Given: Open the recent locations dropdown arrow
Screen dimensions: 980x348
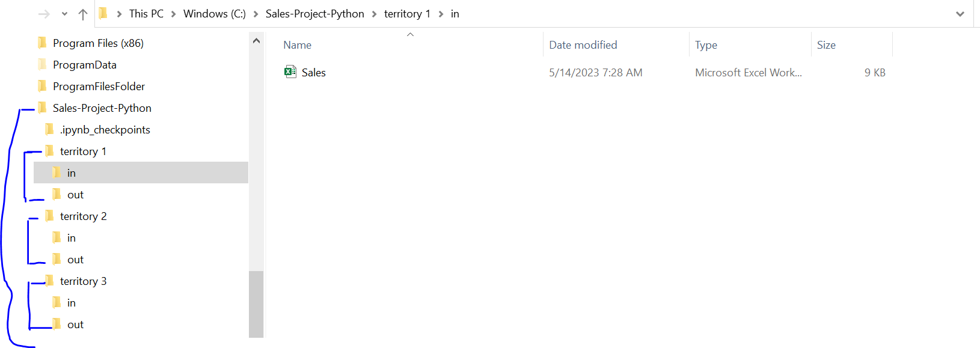Looking at the screenshot, I should tap(64, 14).
